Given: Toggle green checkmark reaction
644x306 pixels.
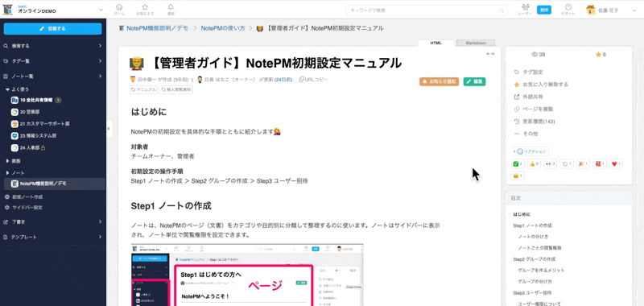Looking at the screenshot, I should (518, 164).
